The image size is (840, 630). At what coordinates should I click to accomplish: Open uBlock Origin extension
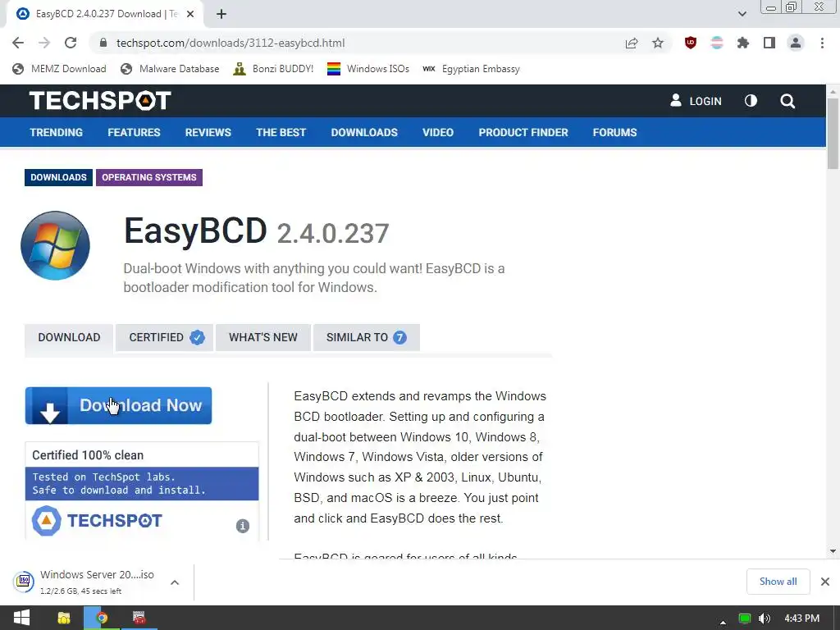point(691,43)
